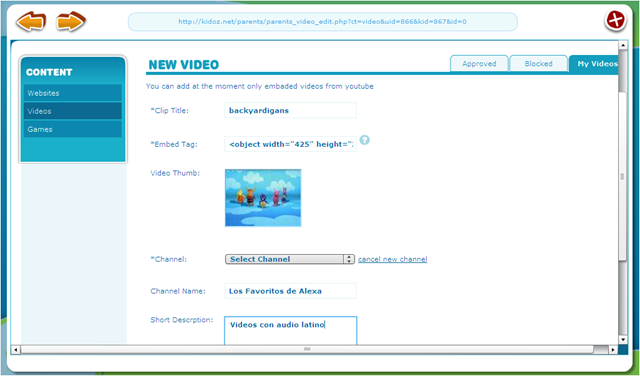Open the Select Channel dropdown
This screenshot has width=640, height=376.
click(290, 259)
